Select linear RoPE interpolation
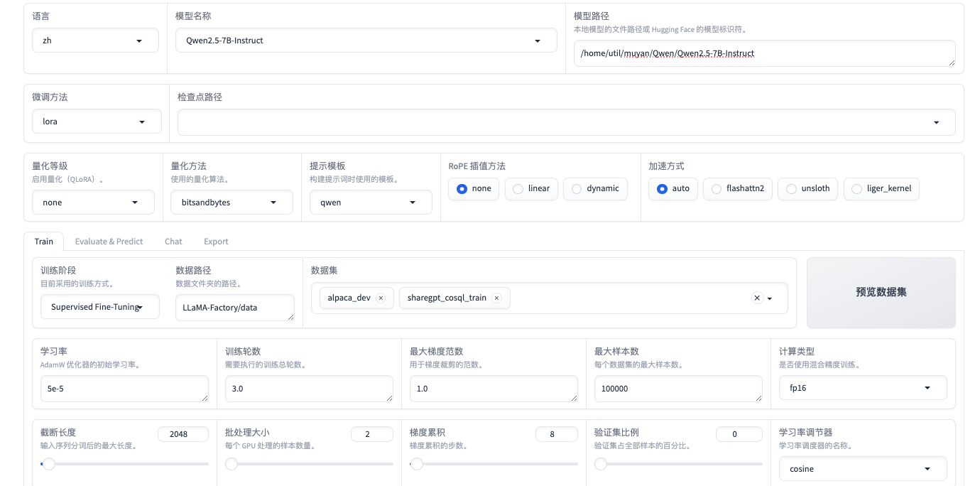 (x=531, y=189)
